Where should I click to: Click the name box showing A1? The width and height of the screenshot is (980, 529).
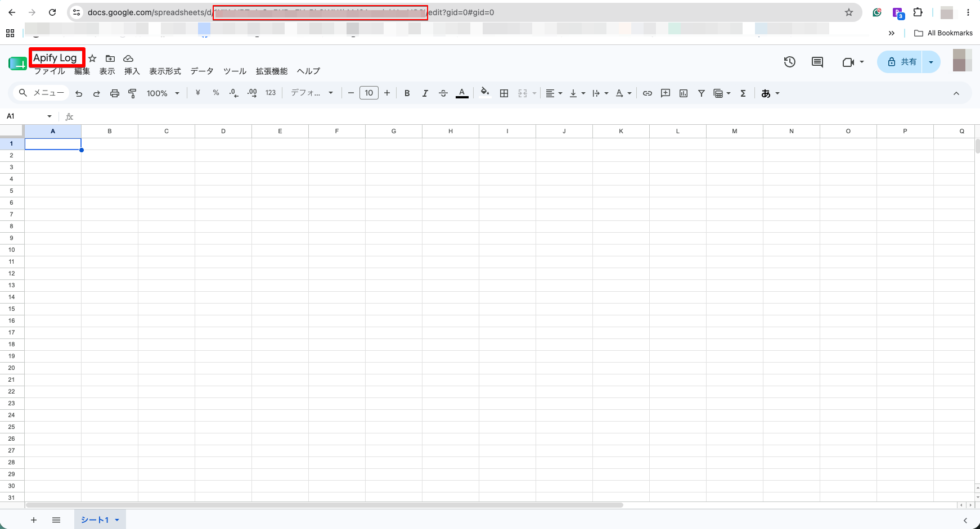coord(29,116)
